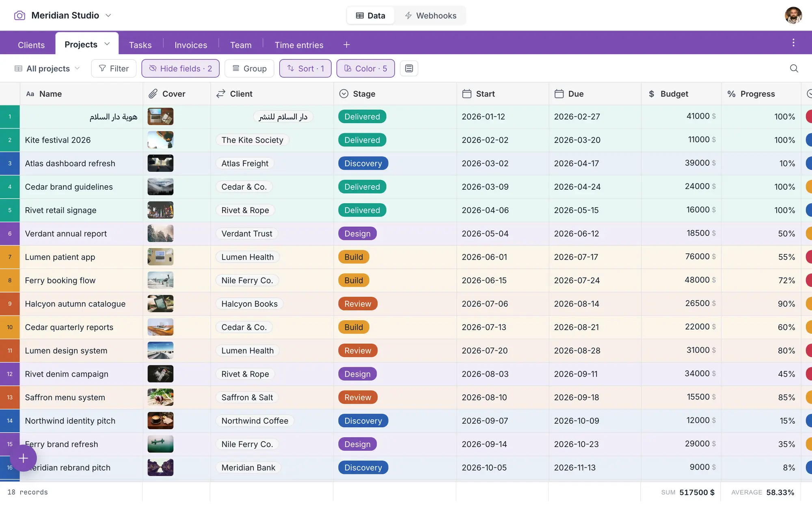Screen dimensions: 812x508
Task: Open Discovery stage of Atlas dashboard refresh
Action: [x=363, y=163]
